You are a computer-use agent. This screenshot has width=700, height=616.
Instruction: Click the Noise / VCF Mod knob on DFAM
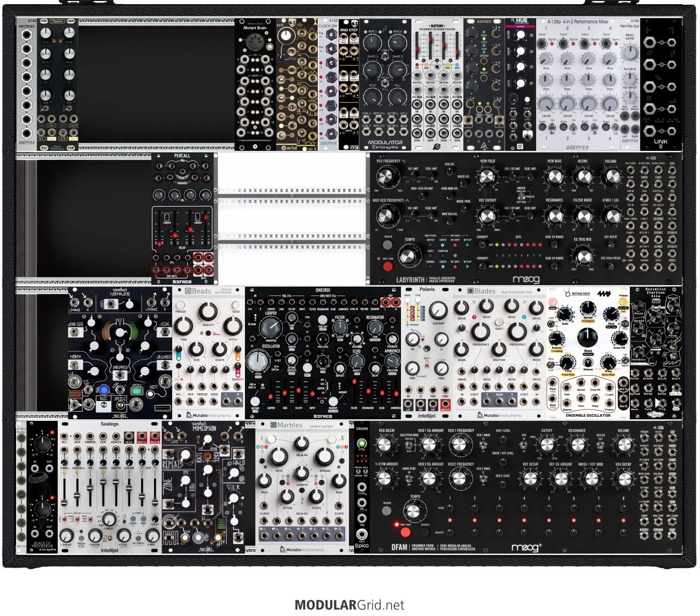(x=591, y=479)
